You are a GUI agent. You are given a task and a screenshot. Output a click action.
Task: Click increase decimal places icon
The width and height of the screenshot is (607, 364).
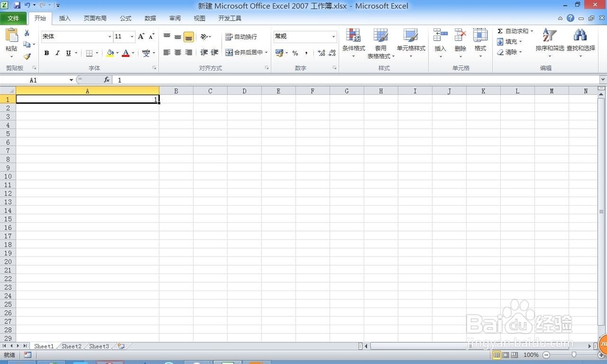[321, 53]
